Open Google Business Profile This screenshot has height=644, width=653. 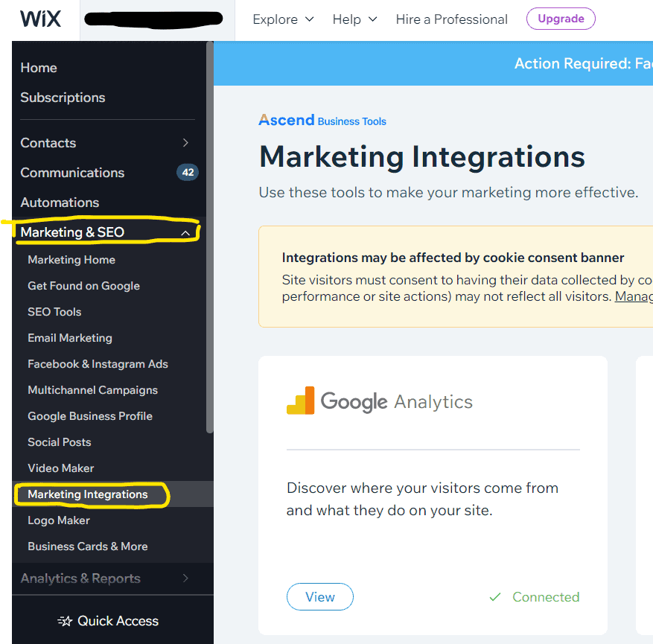click(x=90, y=416)
